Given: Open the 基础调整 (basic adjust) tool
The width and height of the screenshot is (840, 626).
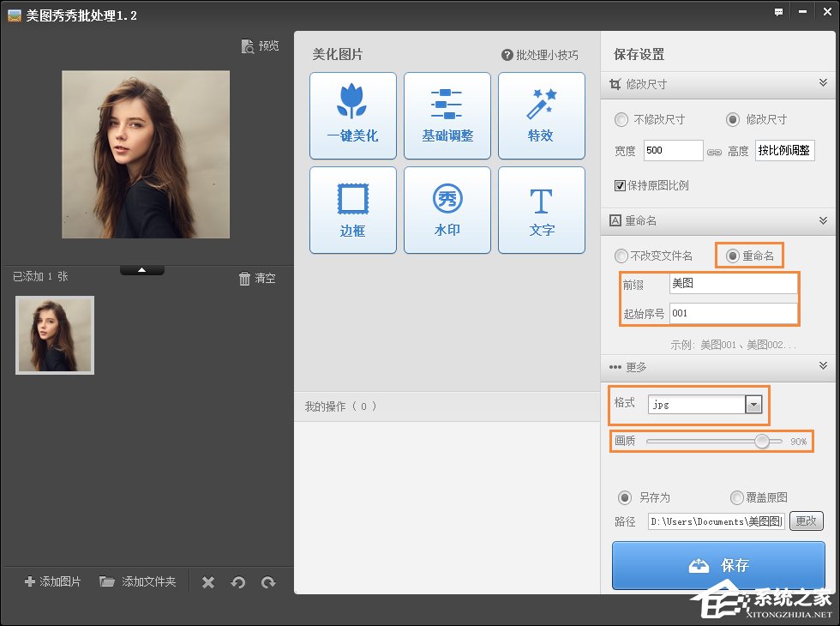Looking at the screenshot, I should coord(447,116).
